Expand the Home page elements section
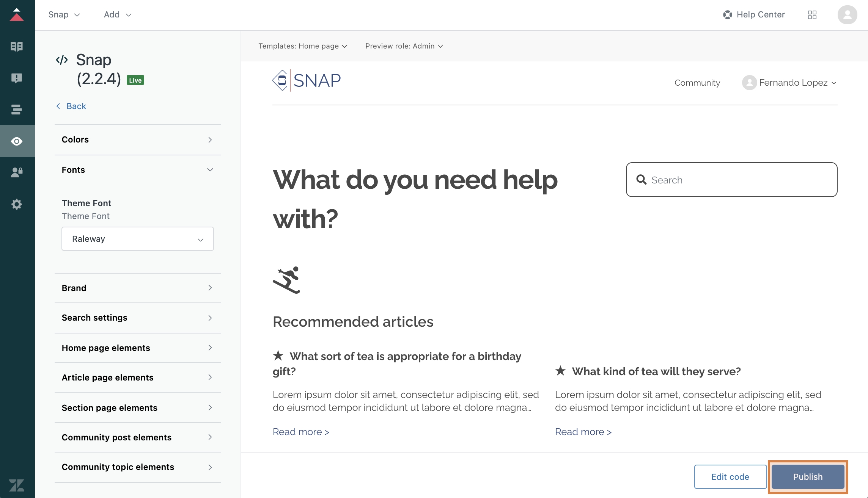Screen dimensions: 868x498 point(137,348)
